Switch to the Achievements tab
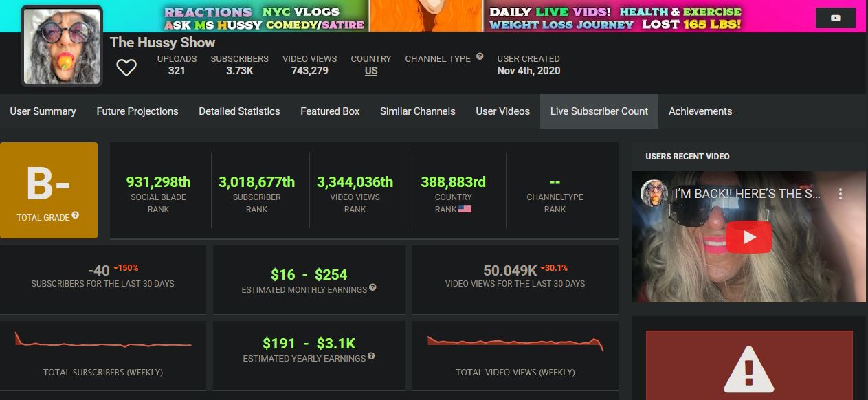The width and height of the screenshot is (868, 400). point(700,111)
